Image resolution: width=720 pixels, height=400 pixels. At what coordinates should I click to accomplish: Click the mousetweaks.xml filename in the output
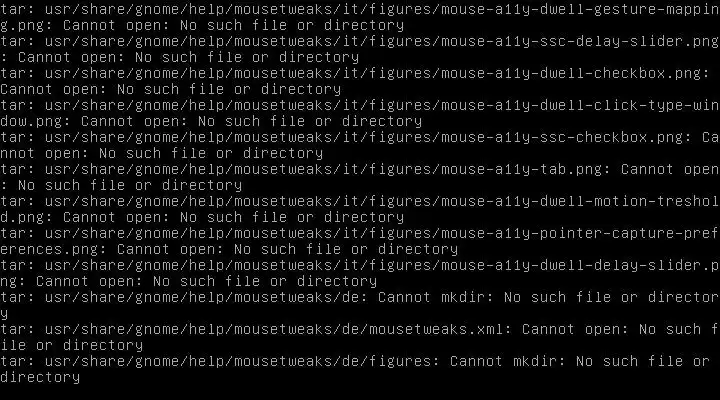[436, 329]
